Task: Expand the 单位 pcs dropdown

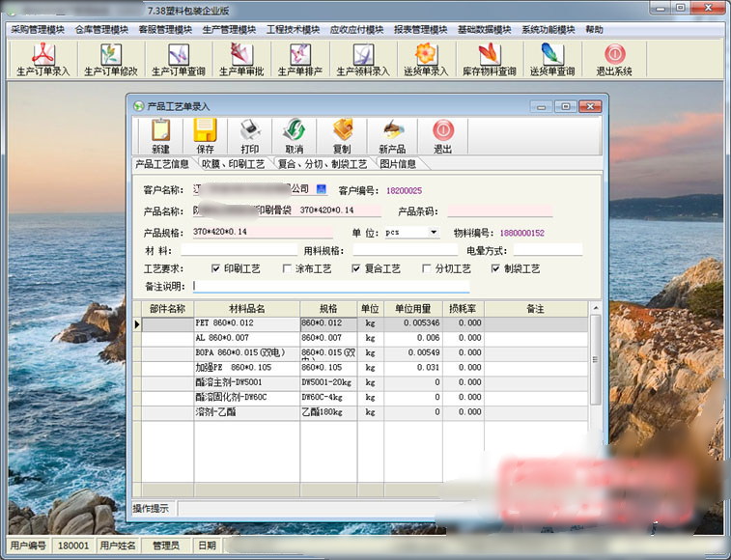Action: (x=434, y=232)
